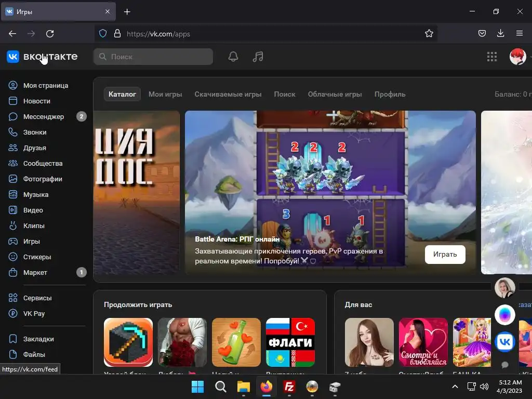The height and width of the screenshot is (399, 532).
Task: Save to Pocket icon in toolbar
Action: (x=482, y=33)
